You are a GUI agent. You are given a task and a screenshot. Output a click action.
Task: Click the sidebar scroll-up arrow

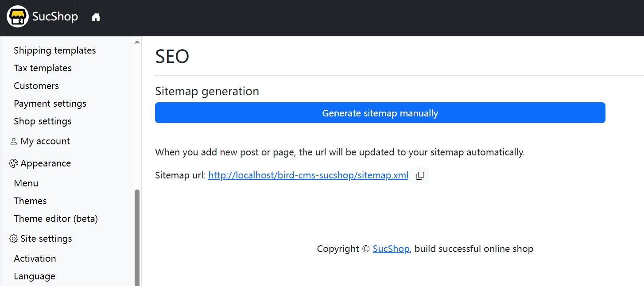(x=137, y=42)
